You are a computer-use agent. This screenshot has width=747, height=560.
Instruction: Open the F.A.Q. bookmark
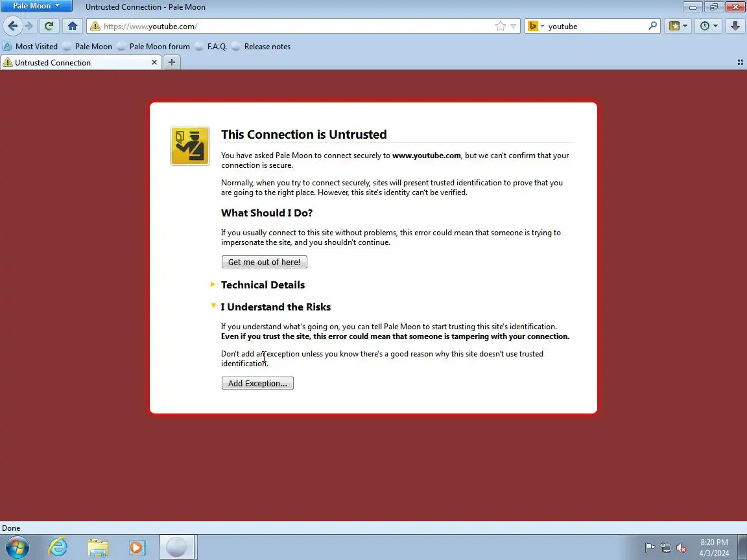tap(211, 47)
